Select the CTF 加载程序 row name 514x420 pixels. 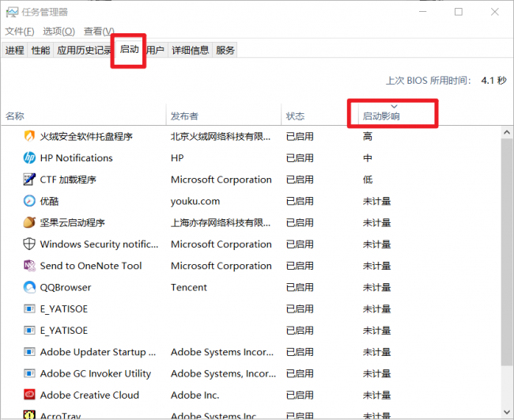point(68,180)
